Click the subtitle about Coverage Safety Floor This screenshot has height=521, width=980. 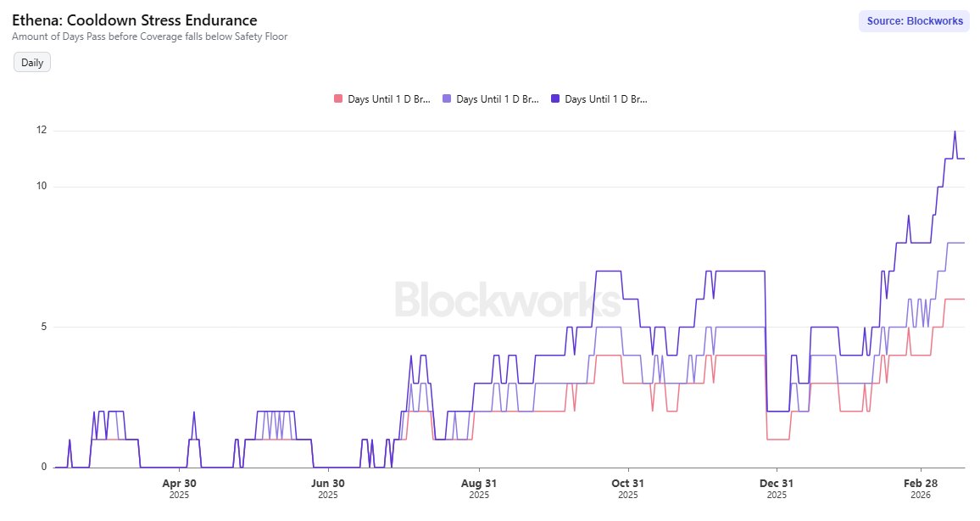click(x=149, y=36)
